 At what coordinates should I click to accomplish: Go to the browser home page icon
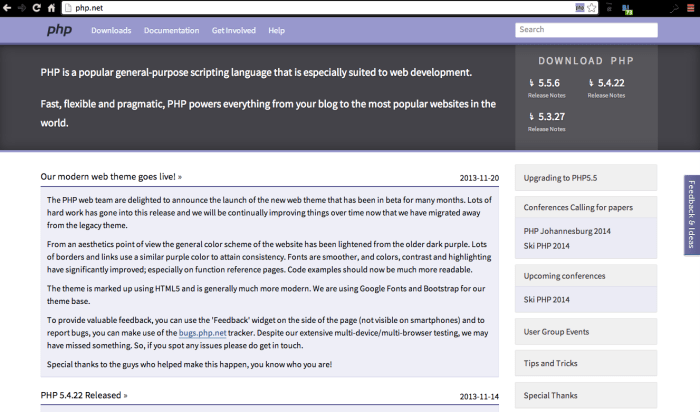(x=51, y=8)
